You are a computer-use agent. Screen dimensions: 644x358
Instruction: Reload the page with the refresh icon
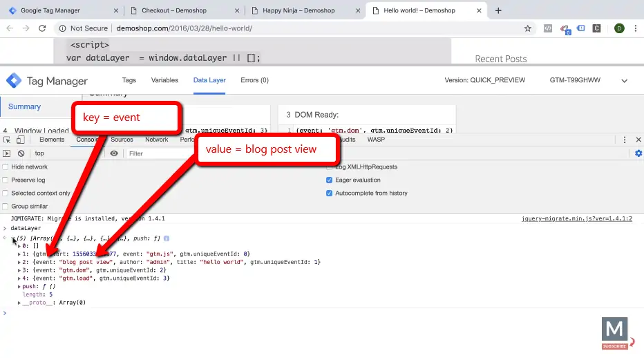tap(42, 28)
